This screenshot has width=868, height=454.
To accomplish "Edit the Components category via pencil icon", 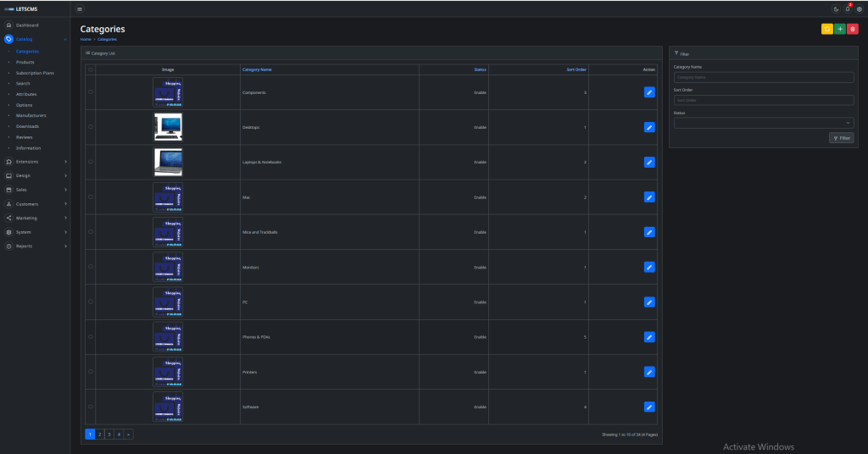I will point(649,92).
